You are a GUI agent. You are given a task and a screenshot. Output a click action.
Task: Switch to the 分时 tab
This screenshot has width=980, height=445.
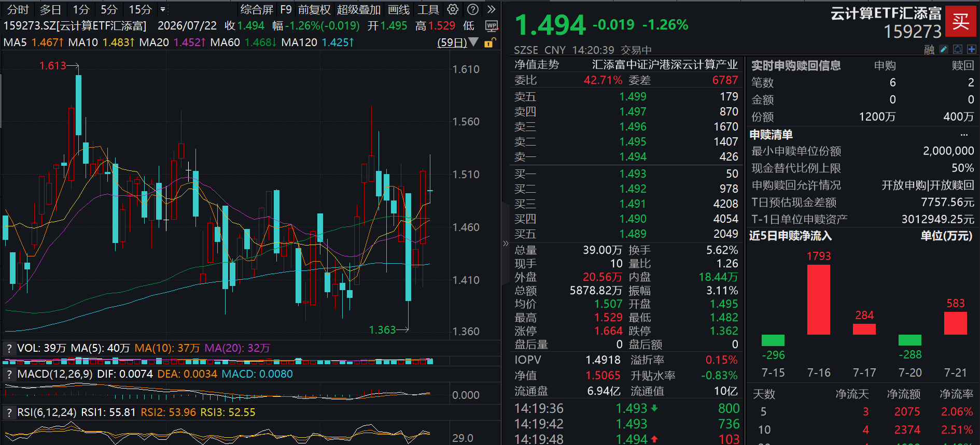coord(18,9)
